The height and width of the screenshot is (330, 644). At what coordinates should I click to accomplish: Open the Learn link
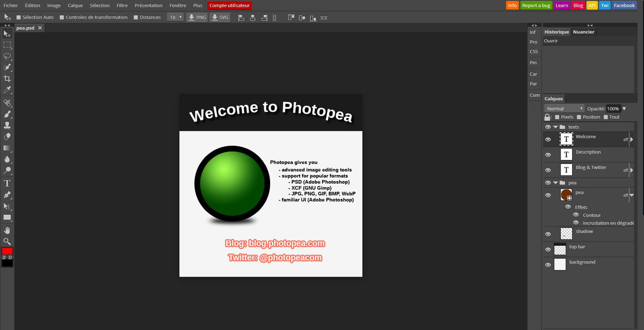pyautogui.click(x=562, y=6)
